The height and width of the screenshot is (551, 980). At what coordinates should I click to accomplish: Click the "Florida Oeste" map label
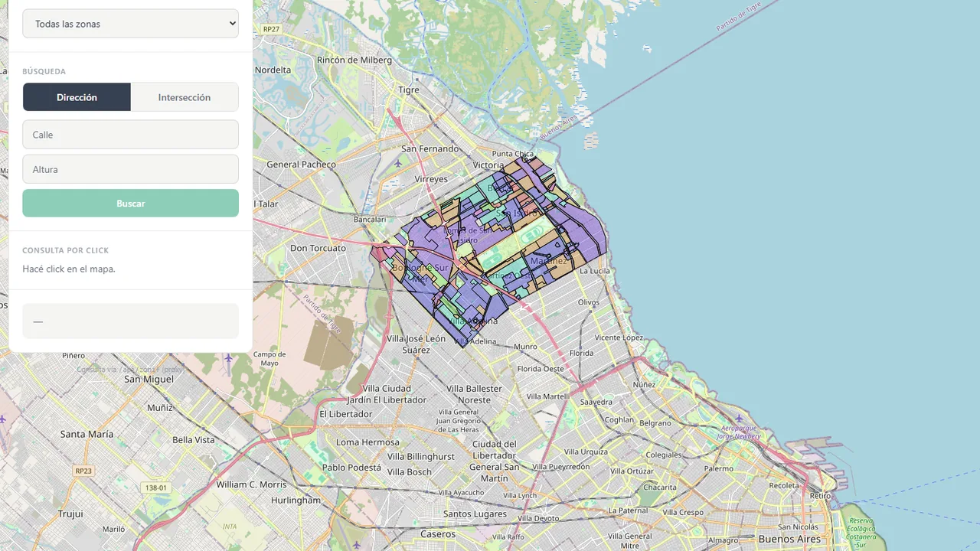click(x=541, y=368)
